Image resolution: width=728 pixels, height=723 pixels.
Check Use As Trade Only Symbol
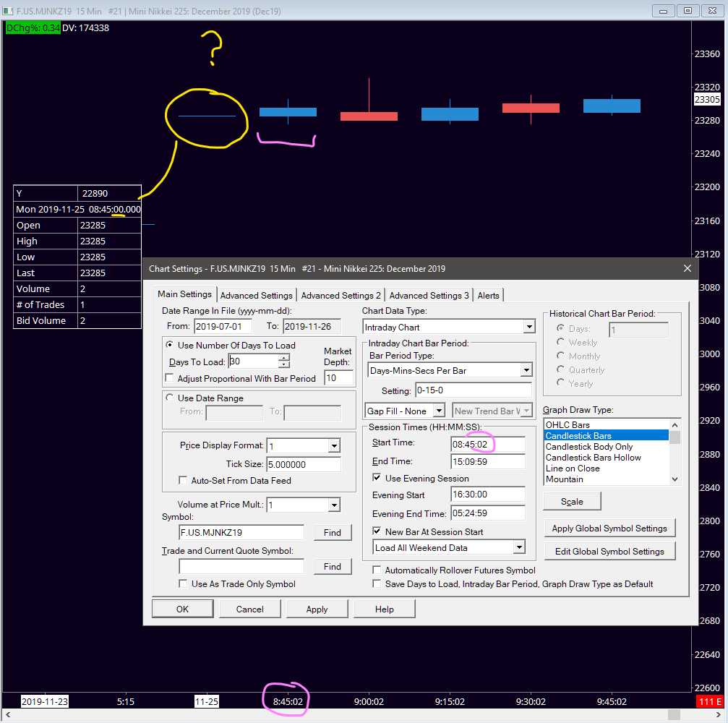coord(184,583)
